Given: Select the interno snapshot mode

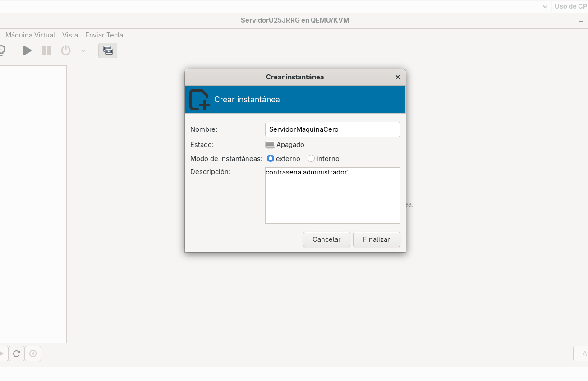Looking at the screenshot, I should point(323,159).
